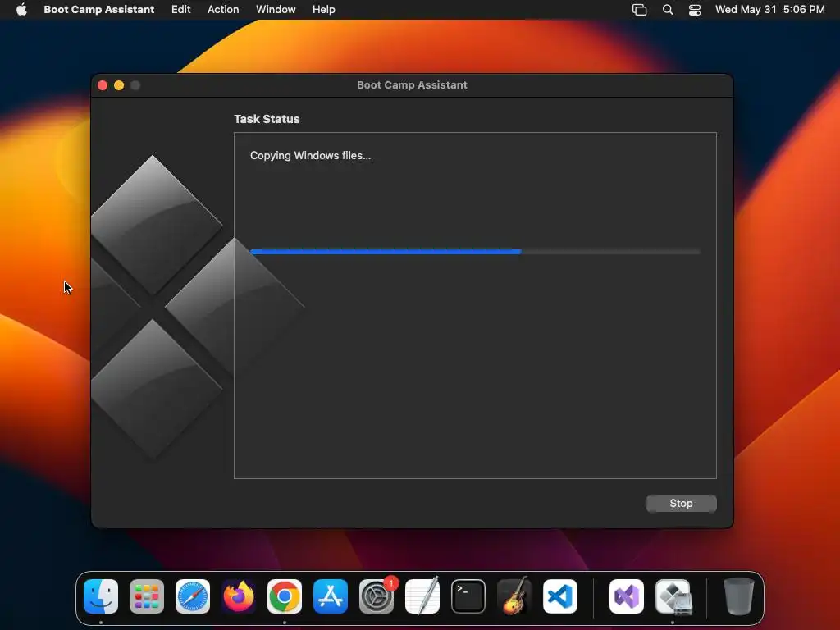Screen dimensions: 840x630
Task: Open TextEdit from the Dock
Action: [x=422, y=596]
